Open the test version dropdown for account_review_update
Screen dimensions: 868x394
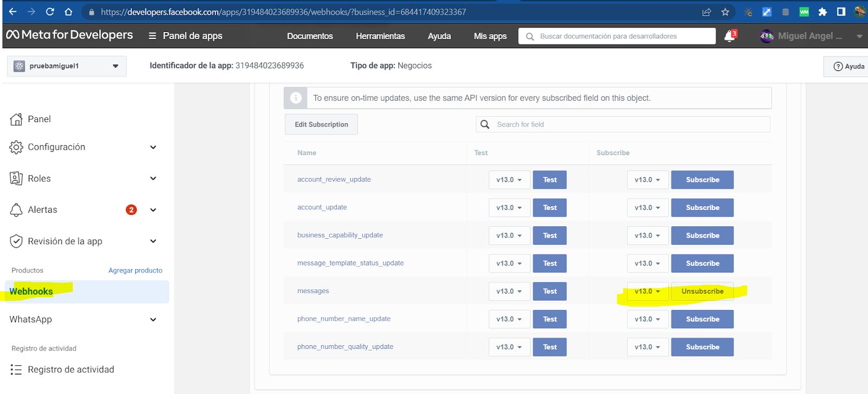[x=509, y=180]
